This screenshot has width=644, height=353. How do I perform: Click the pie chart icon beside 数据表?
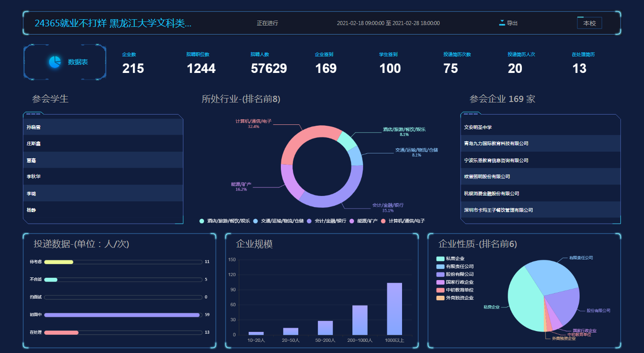point(55,62)
